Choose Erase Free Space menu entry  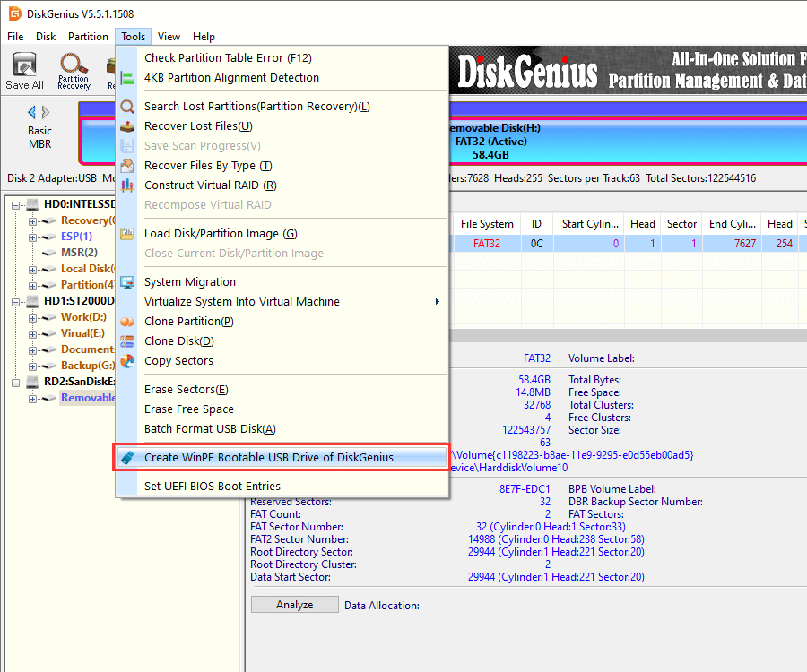282,409
